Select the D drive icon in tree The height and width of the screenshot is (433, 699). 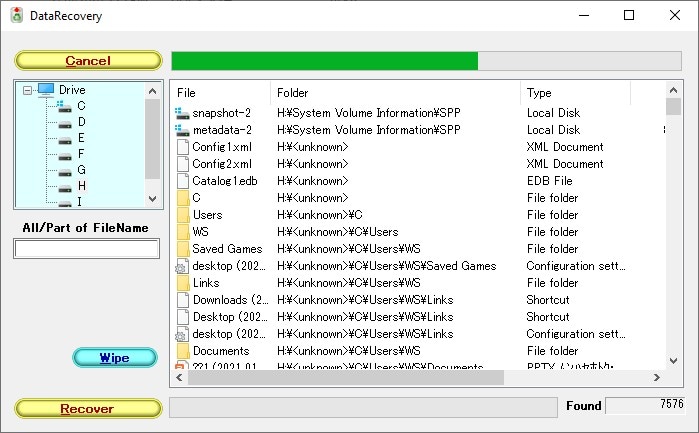coord(65,123)
